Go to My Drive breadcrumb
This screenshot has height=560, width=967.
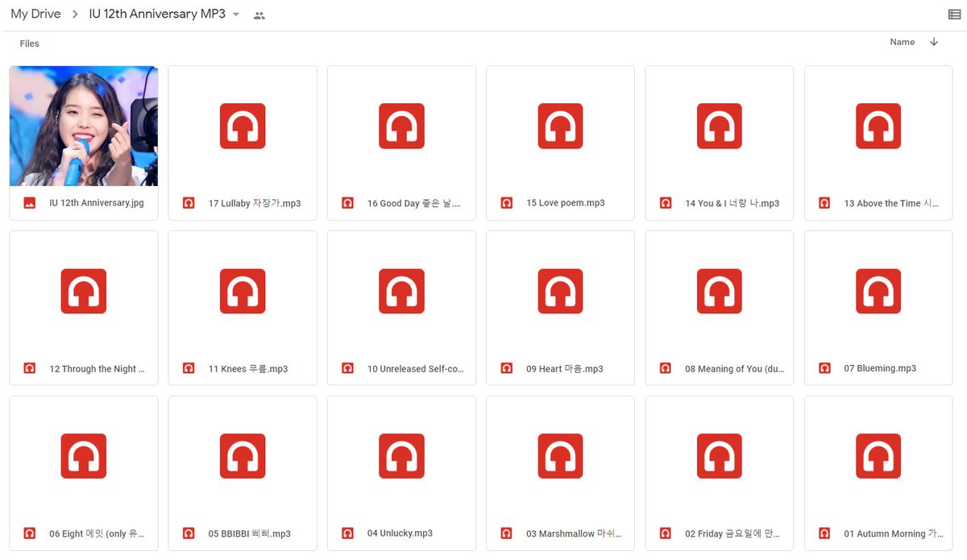click(x=35, y=15)
